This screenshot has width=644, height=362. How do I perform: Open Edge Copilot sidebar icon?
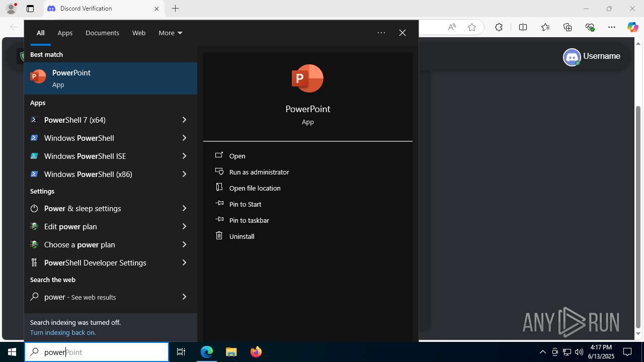coord(632,27)
